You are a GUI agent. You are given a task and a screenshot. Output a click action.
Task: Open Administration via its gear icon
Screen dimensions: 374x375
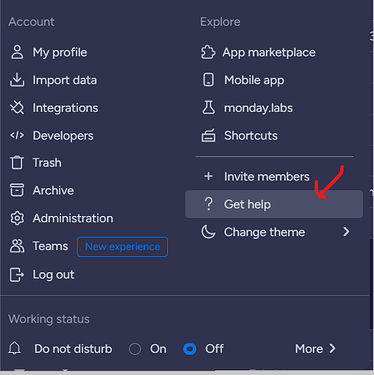coord(17,218)
